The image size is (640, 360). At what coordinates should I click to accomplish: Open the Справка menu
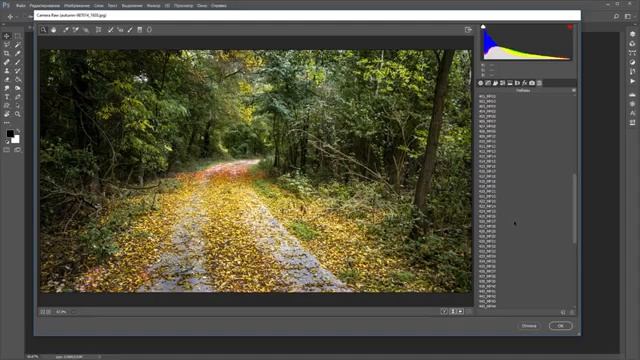(219, 6)
